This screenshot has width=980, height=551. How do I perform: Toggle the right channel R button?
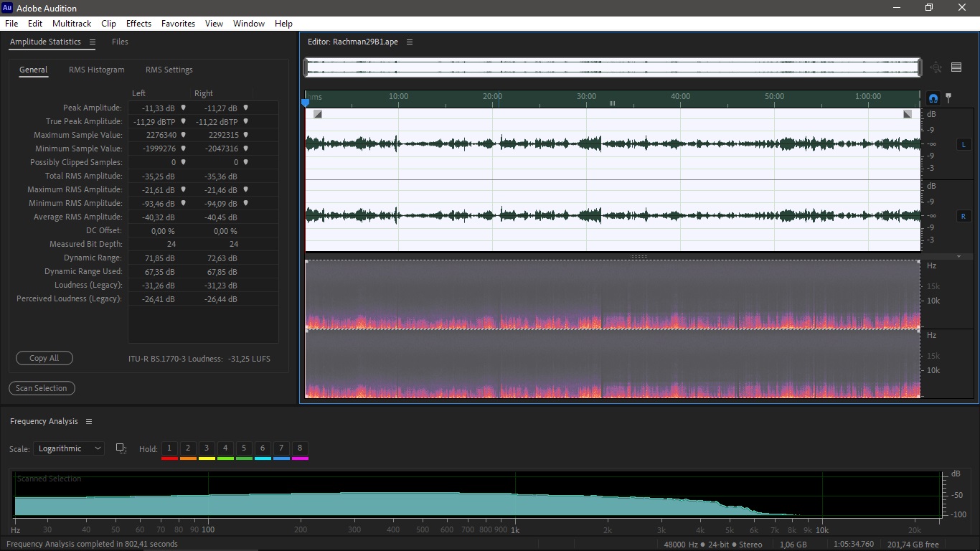(x=963, y=216)
